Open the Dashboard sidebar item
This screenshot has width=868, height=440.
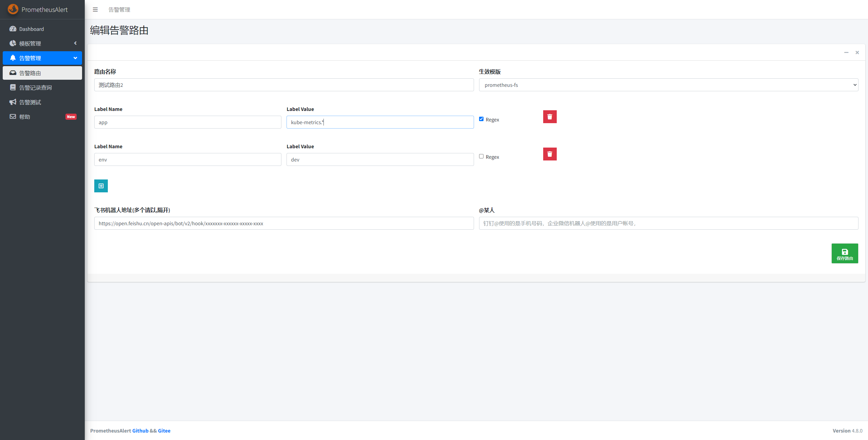pos(42,29)
